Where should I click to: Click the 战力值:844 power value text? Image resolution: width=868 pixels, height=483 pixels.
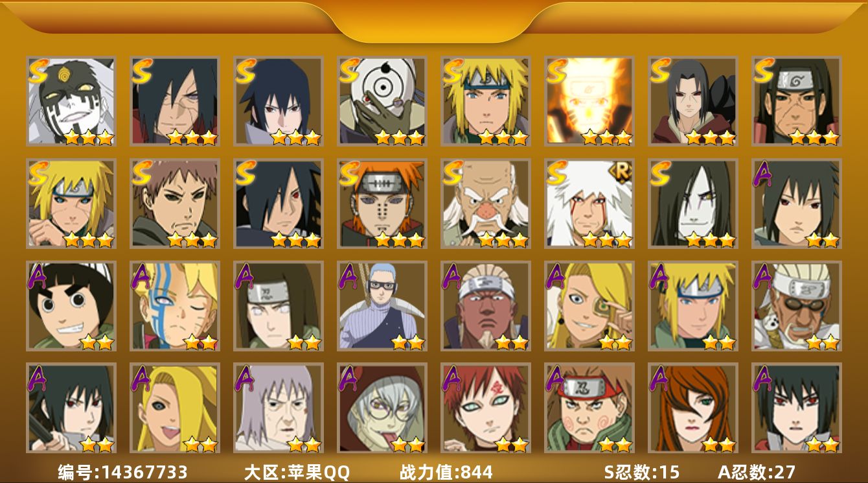click(446, 472)
